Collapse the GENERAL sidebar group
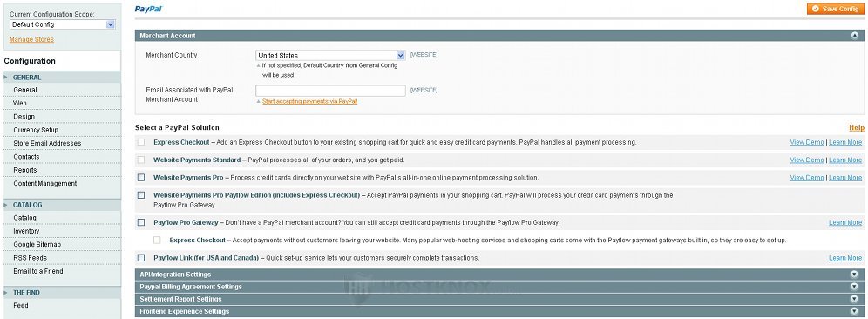Viewport: 868px width, 319px height. tap(62, 78)
